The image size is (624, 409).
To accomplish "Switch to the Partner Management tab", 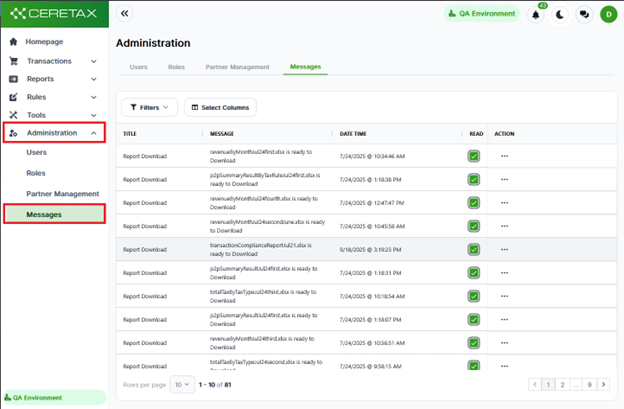I will 237,67.
